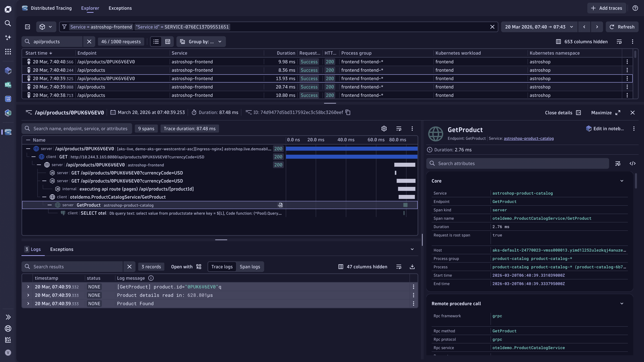
Task: Download the log records
Action: tap(412, 267)
